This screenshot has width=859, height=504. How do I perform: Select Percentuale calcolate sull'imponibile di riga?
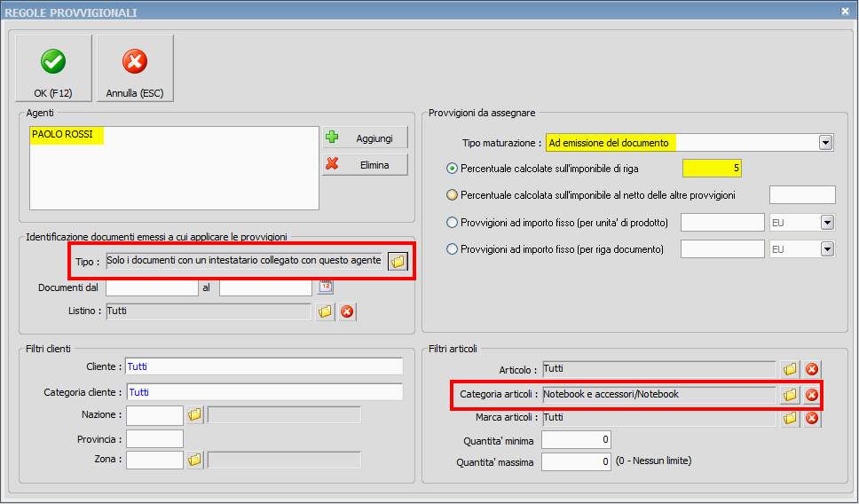453,168
